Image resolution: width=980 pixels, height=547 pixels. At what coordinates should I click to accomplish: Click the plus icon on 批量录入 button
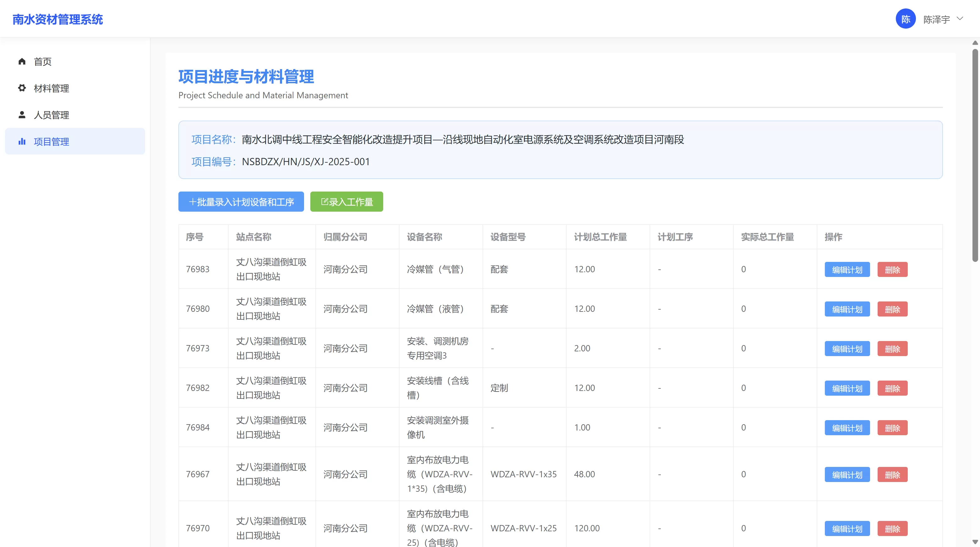click(x=193, y=202)
